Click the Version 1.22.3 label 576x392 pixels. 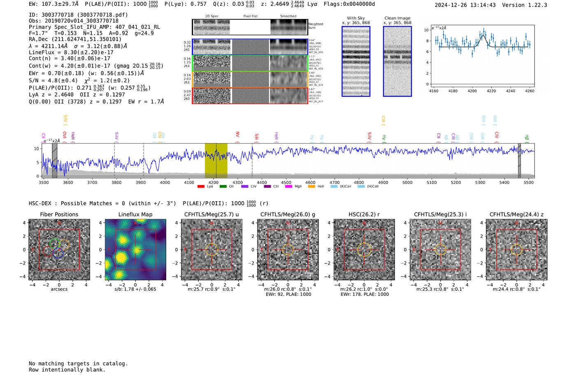tap(525, 5)
